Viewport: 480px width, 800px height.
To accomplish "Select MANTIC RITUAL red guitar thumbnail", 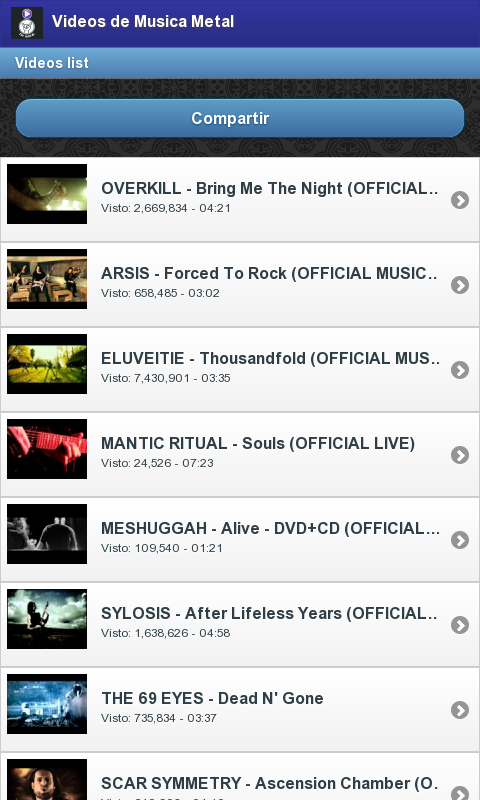I will [47, 449].
